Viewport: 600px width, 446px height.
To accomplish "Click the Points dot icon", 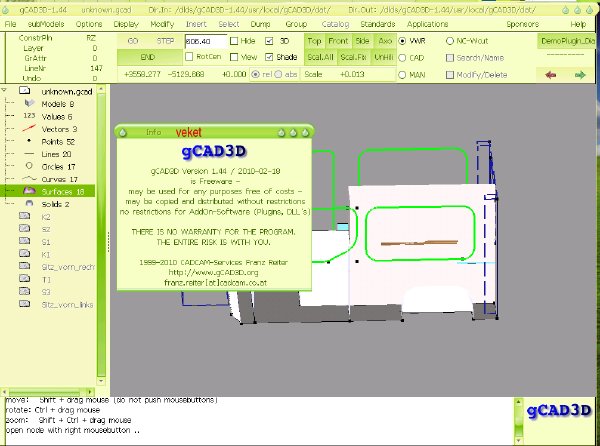I will coord(29,141).
